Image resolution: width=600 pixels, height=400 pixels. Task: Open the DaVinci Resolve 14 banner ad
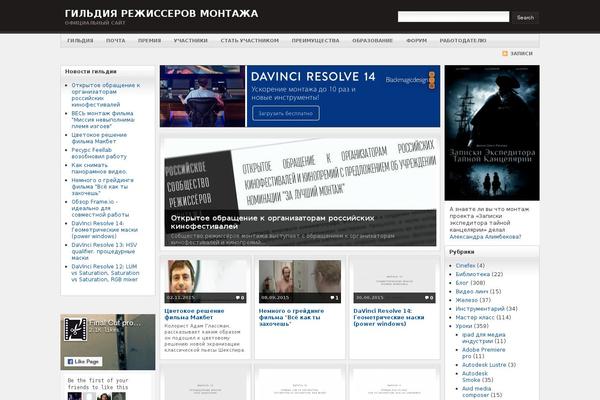300,96
